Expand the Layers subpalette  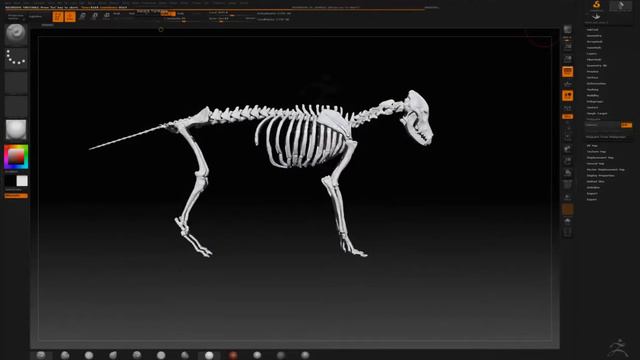tap(592, 53)
